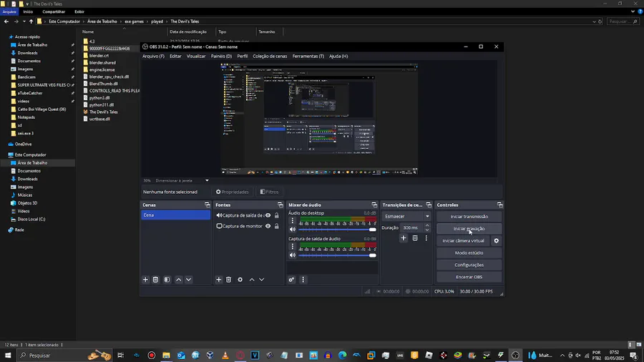Undock the Cenas panel

click(208, 205)
